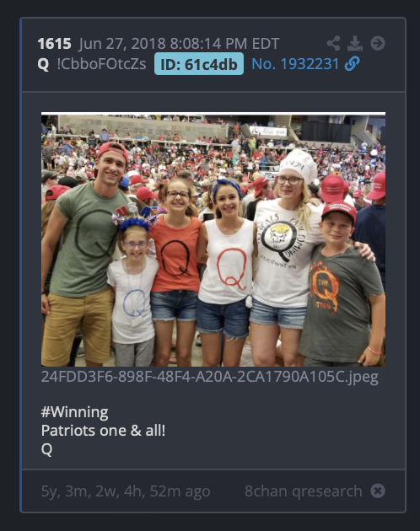Select the Patriots one & all! line
This screenshot has width=420, height=531.
tap(103, 431)
